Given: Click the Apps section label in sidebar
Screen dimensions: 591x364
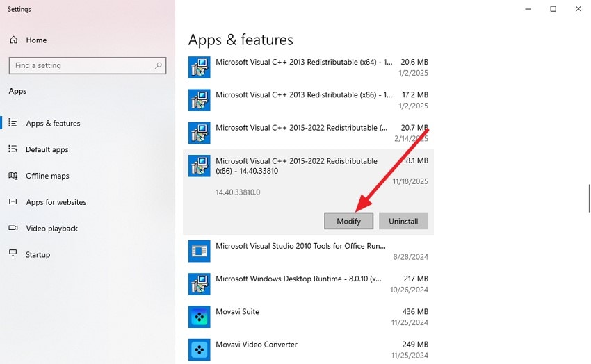Looking at the screenshot, I should tap(17, 91).
